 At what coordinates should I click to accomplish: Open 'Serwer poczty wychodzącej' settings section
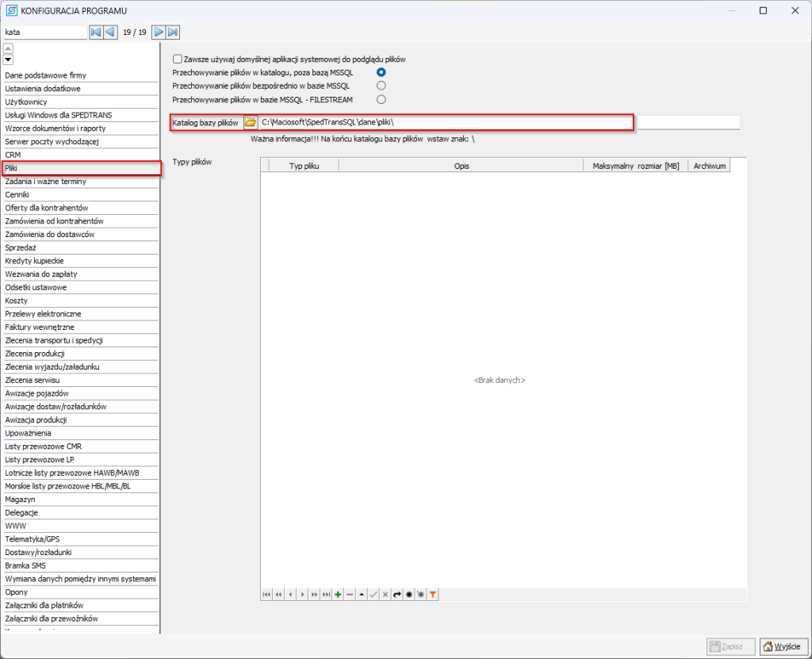[51, 141]
